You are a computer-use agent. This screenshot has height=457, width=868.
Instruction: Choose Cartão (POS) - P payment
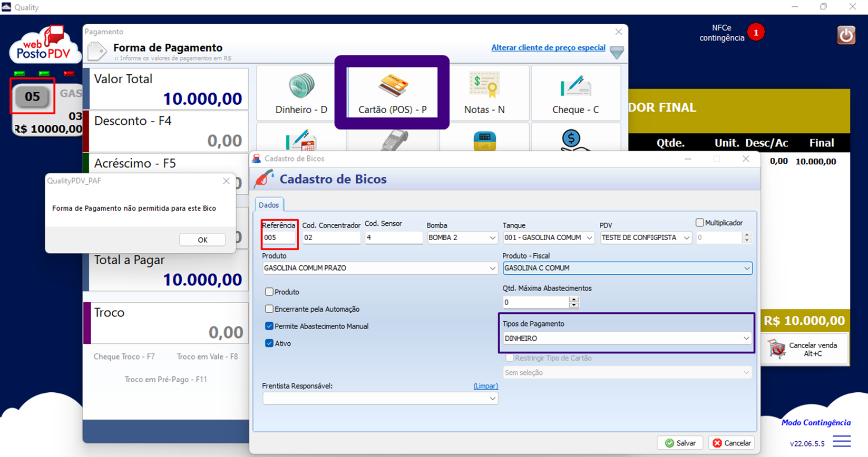coord(392,93)
